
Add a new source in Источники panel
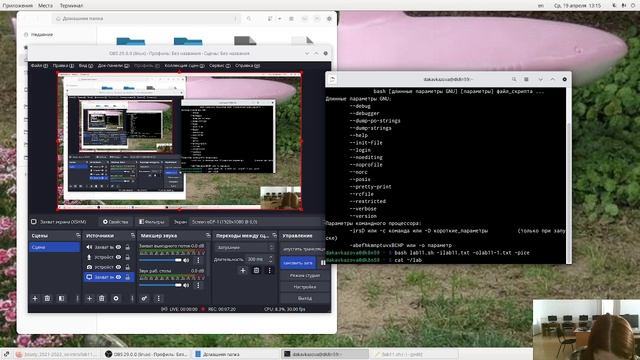tap(89, 298)
